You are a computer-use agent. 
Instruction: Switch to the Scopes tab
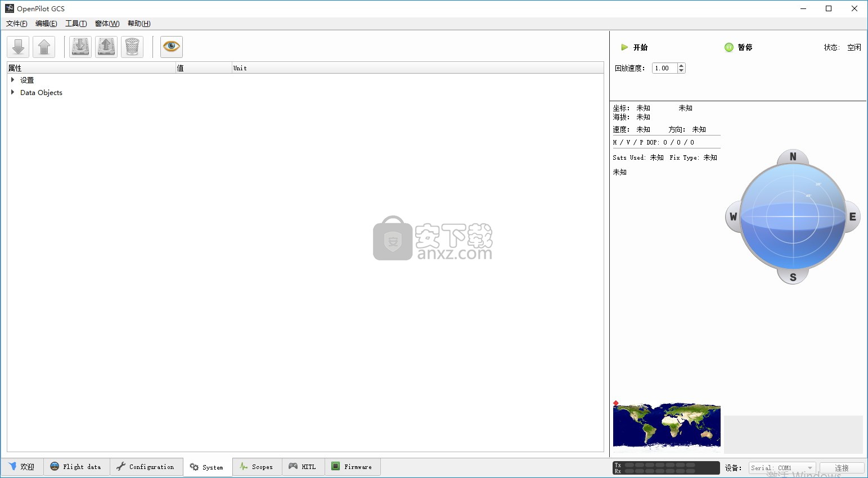257,467
